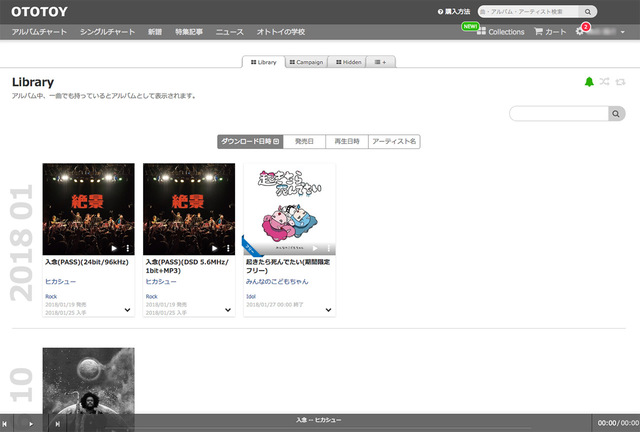This screenshot has height=432, width=640.
Task: Open 起きたら死んでたい(期間限定フリー) title link
Action: [x=288, y=266]
